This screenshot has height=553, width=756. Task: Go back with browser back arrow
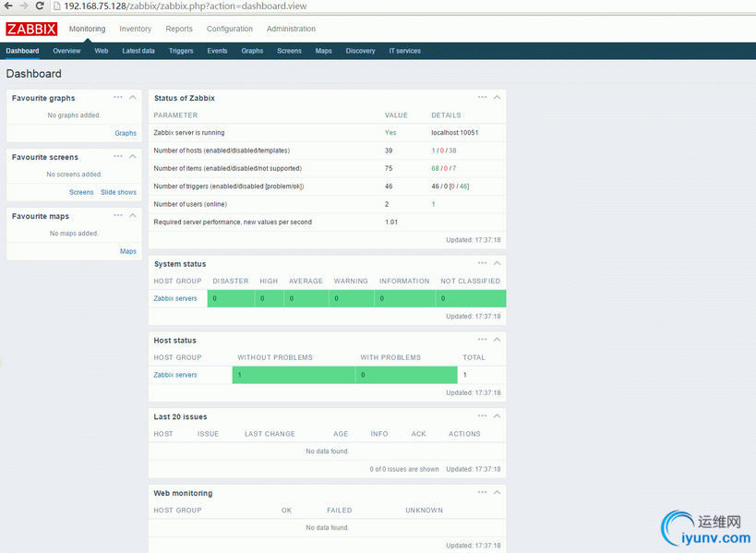tap(8, 6)
